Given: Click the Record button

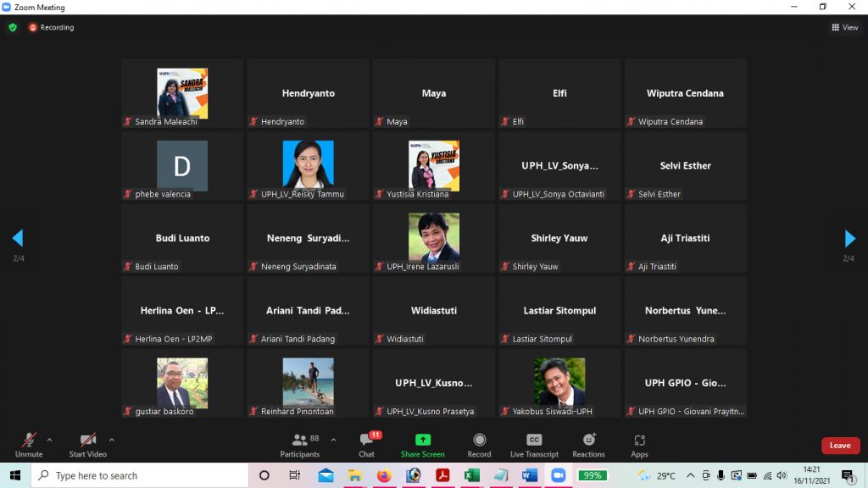Looking at the screenshot, I should pos(479,444).
